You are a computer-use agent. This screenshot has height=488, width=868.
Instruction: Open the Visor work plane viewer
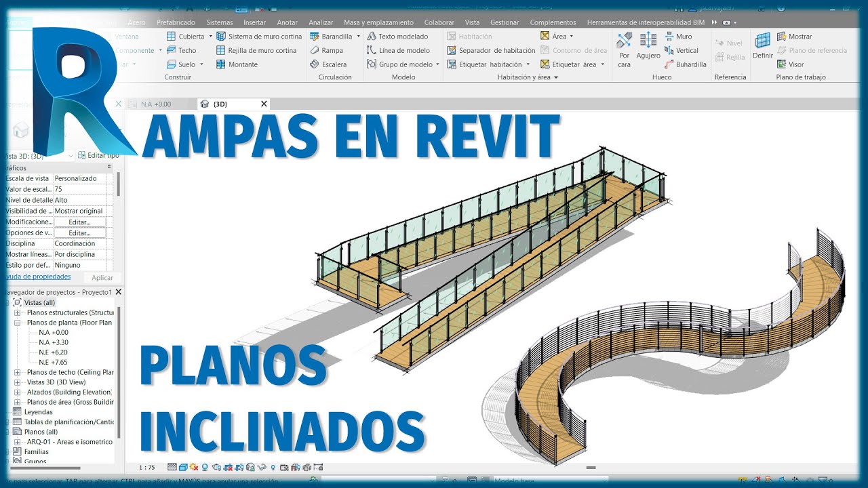click(790, 64)
